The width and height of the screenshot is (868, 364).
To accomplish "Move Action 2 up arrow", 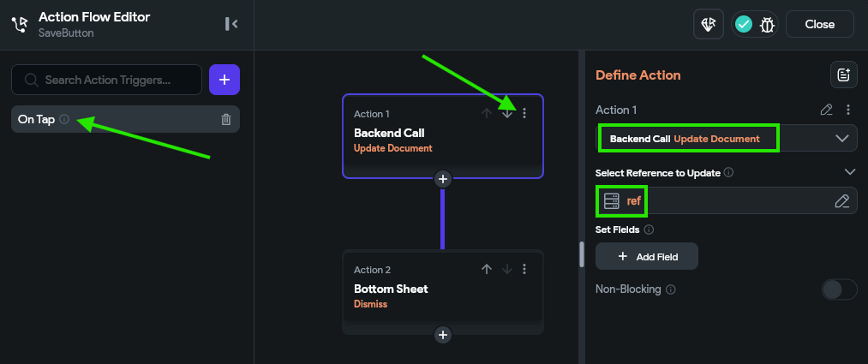I will click(487, 270).
